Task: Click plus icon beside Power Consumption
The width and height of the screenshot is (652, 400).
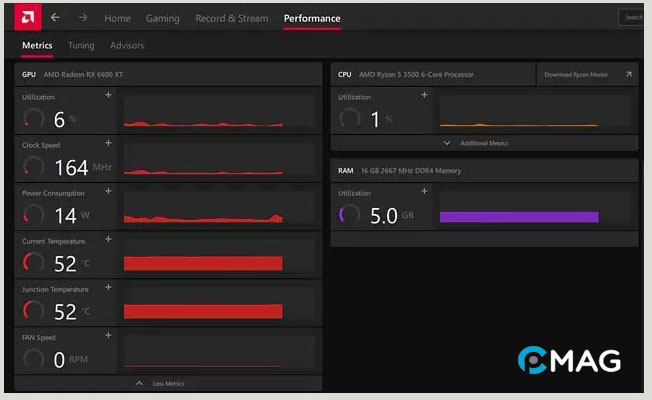Action: point(108,191)
